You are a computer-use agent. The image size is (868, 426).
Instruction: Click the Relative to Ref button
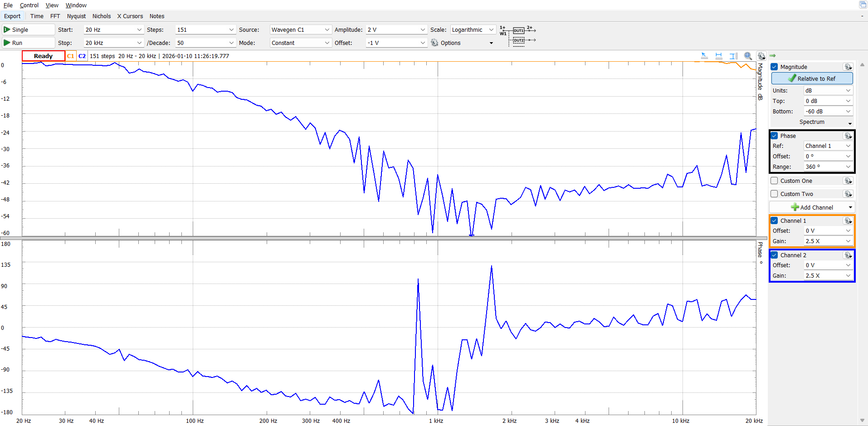812,78
